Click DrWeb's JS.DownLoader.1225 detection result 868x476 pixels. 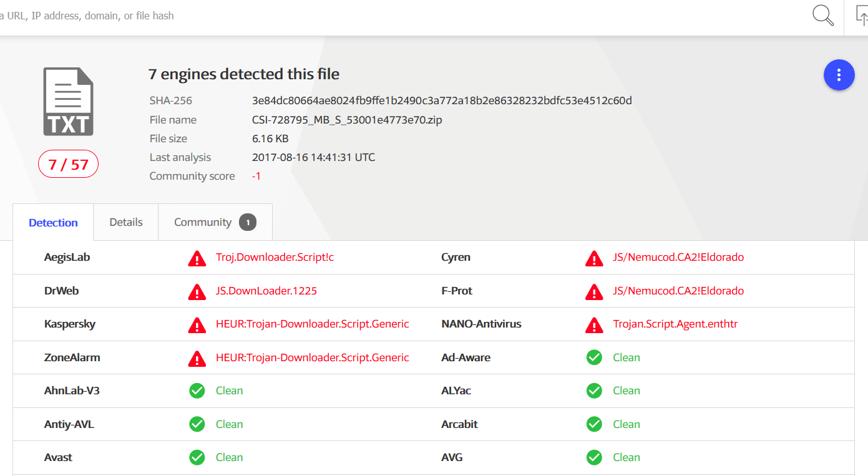click(266, 291)
